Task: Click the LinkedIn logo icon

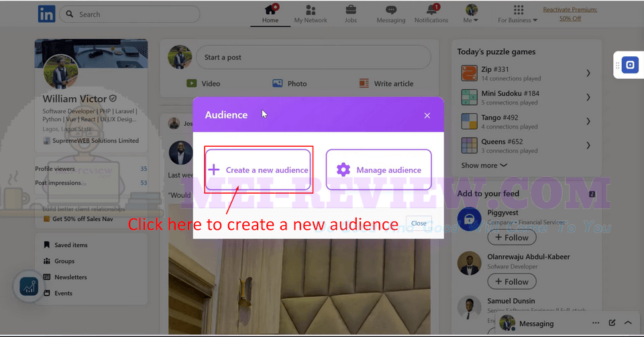Action: (46, 14)
